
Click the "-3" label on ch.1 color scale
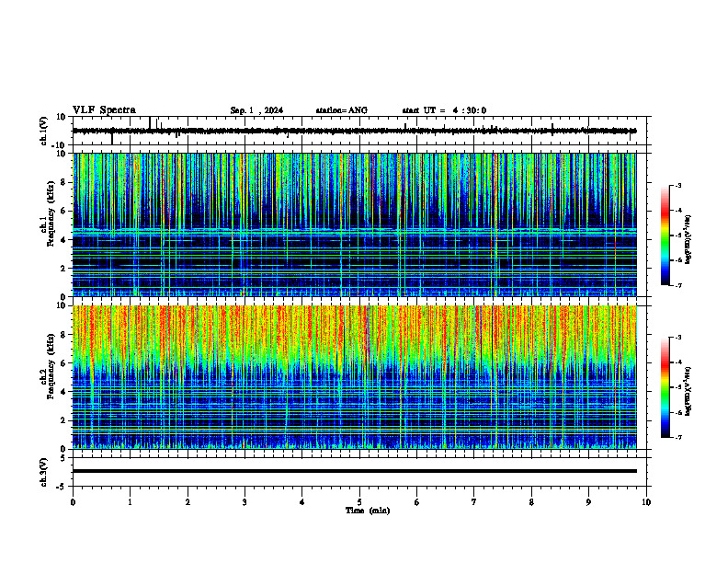pos(678,185)
